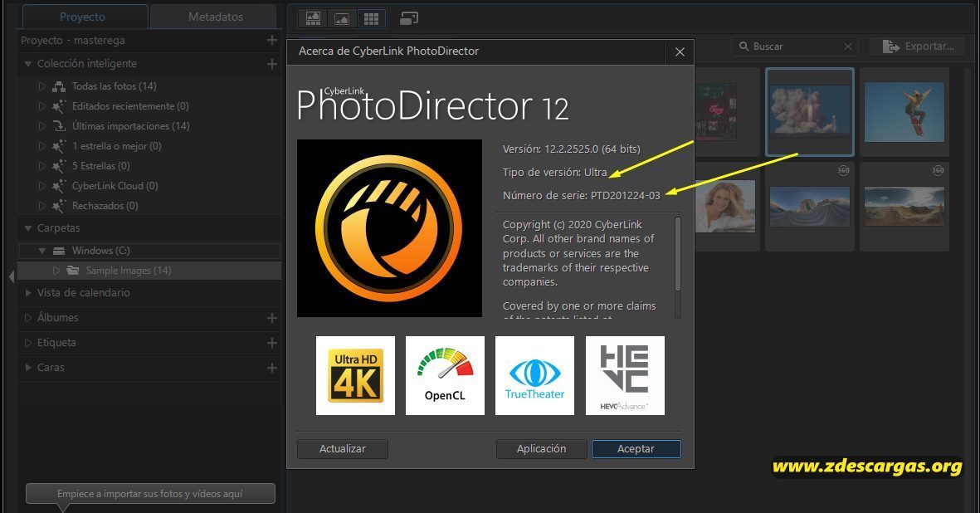The image size is (980, 513).
Task: Switch to filmstrip and viewer mode icon
Action: pos(313,19)
